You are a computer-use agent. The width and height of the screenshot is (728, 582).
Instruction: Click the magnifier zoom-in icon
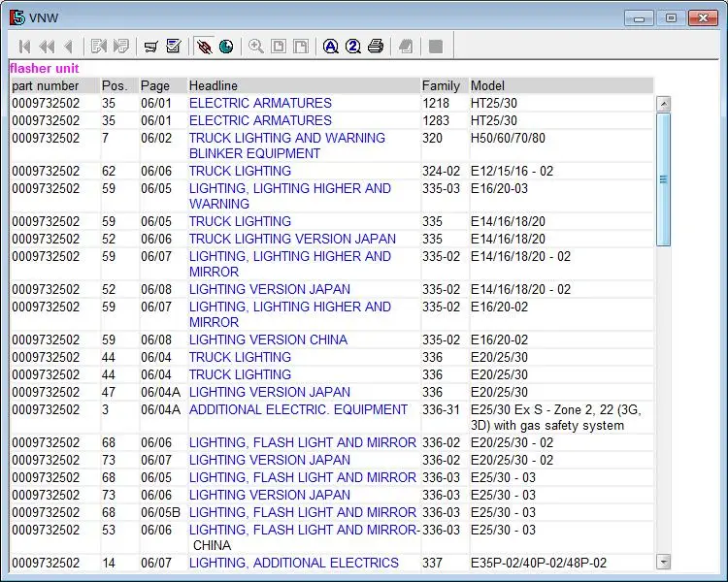256,47
